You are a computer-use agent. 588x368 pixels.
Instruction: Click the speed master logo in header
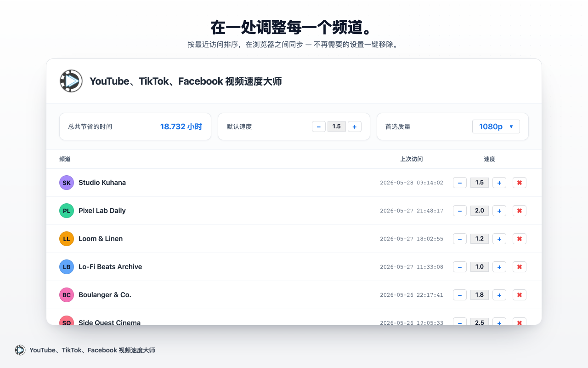pos(71,81)
